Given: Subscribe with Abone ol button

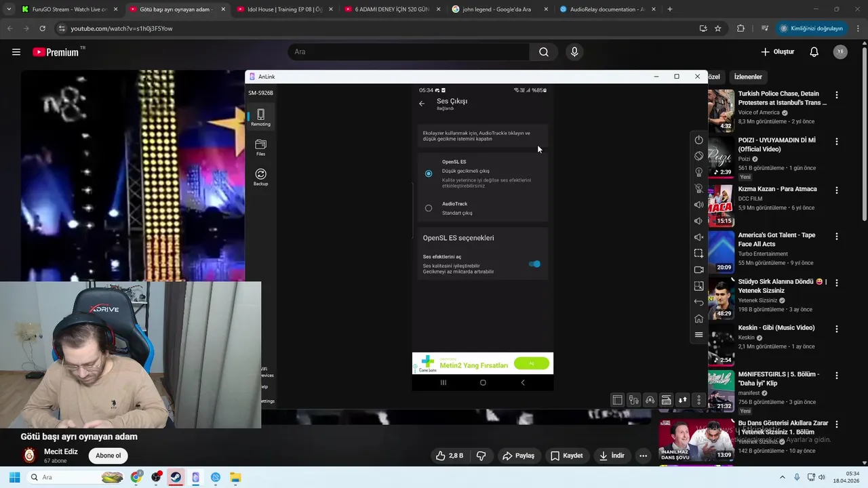Looking at the screenshot, I should click(x=108, y=455).
